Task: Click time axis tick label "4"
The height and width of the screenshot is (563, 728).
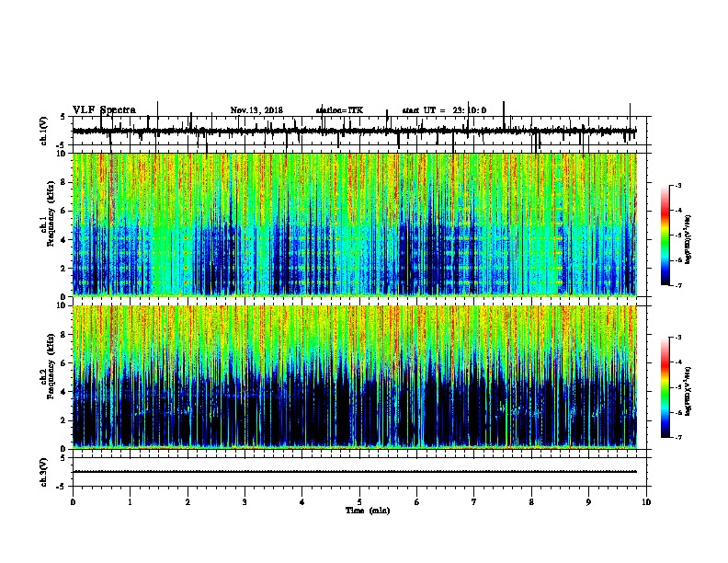Action: click(302, 502)
